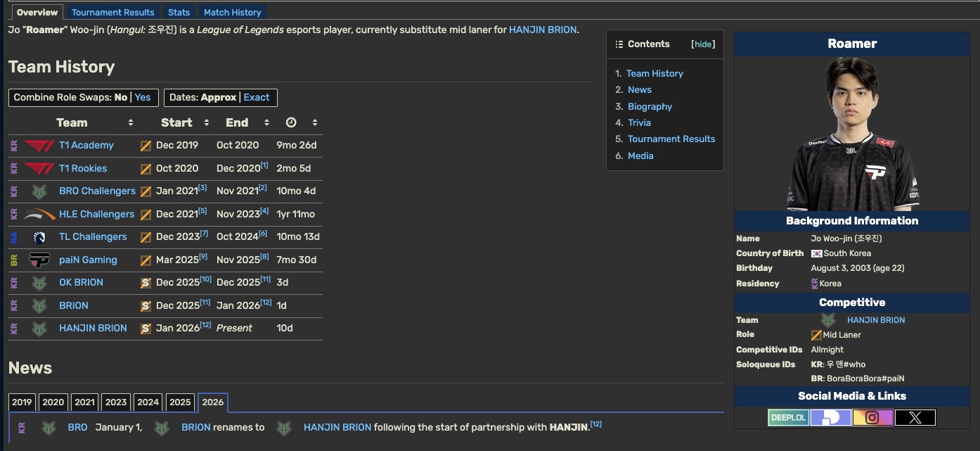
Task: Open the Instagram social link icon
Action: (872, 418)
